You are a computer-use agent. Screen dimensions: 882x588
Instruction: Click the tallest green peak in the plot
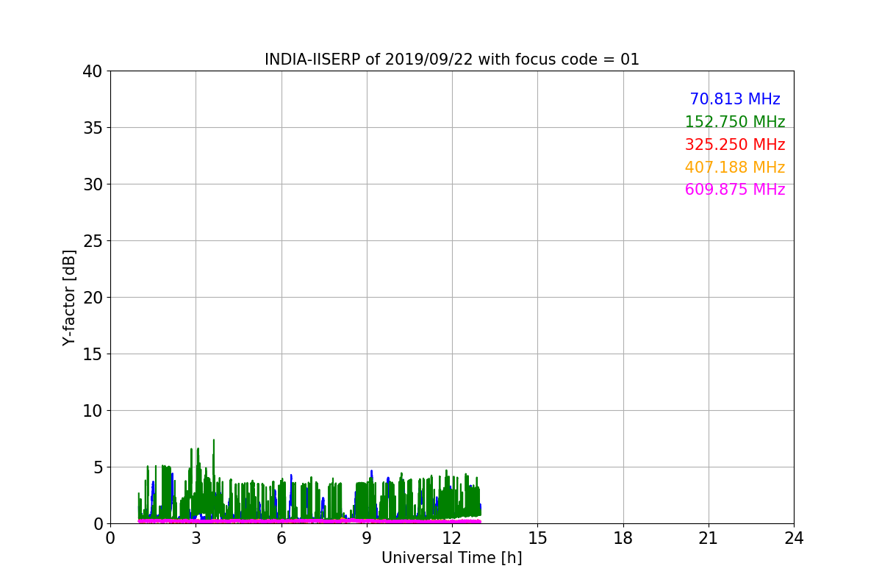[x=214, y=442]
